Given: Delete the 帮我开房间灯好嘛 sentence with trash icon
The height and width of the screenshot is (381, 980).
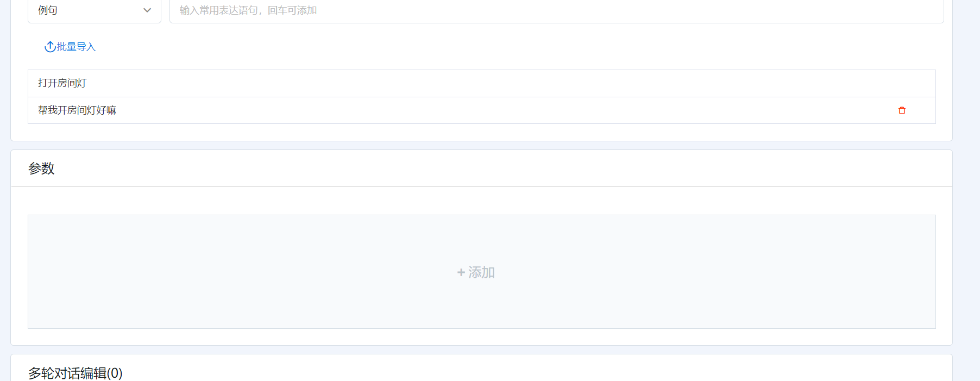Looking at the screenshot, I should point(902,110).
